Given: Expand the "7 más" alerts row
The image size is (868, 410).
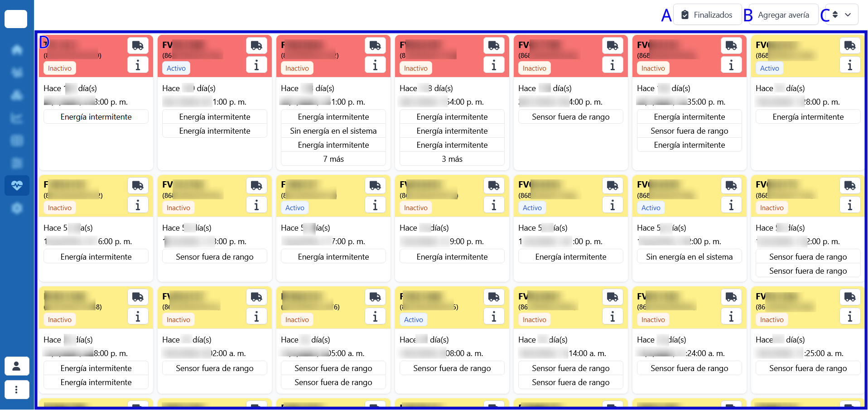Looking at the screenshot, I should coord(333,159).
